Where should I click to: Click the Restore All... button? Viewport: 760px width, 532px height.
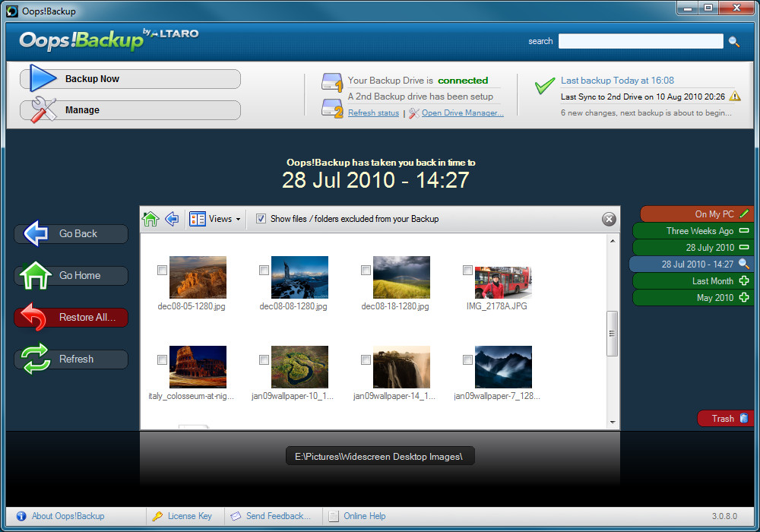(x=71, y=318)
